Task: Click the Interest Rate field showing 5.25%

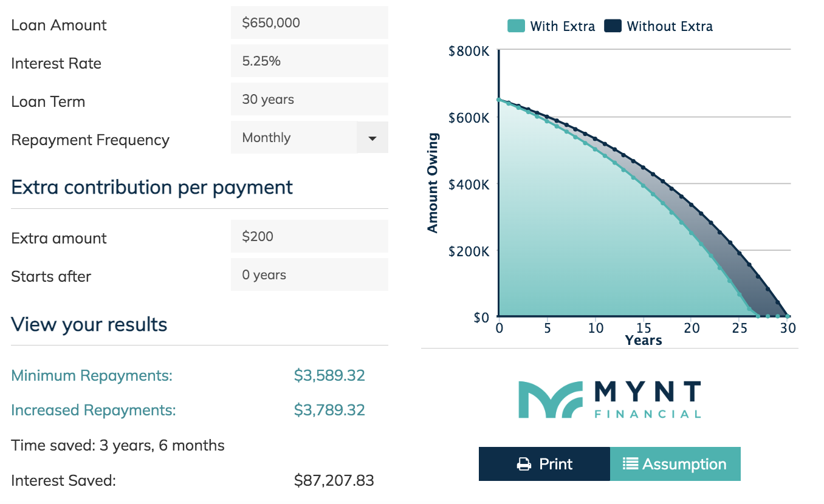Action: [x=309, y=61]
